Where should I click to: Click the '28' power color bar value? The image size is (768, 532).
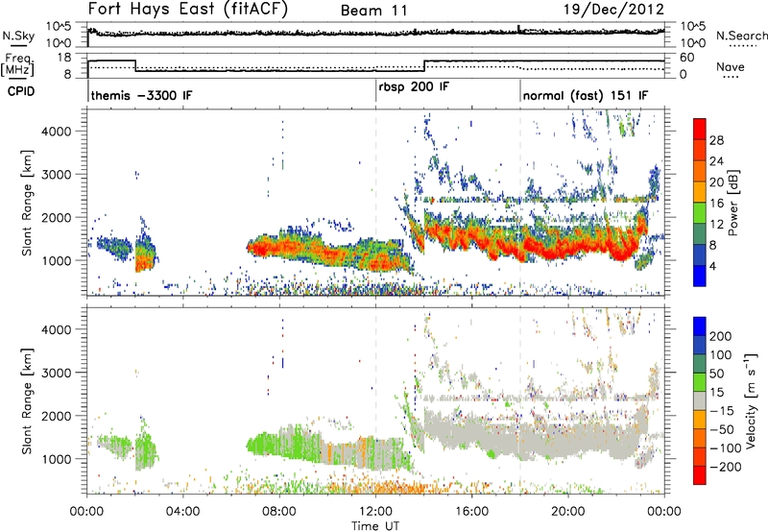click(x=716, y=140)
